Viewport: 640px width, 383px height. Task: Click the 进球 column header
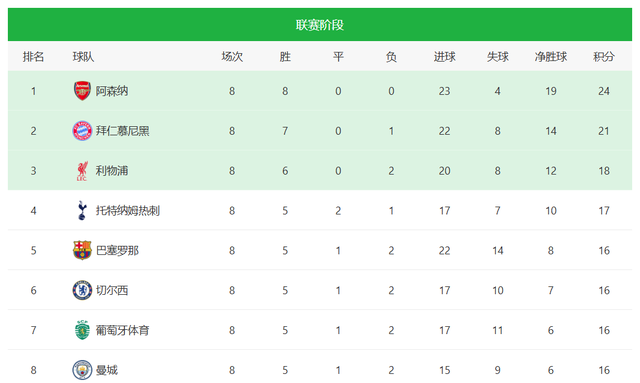click(444, 56)
